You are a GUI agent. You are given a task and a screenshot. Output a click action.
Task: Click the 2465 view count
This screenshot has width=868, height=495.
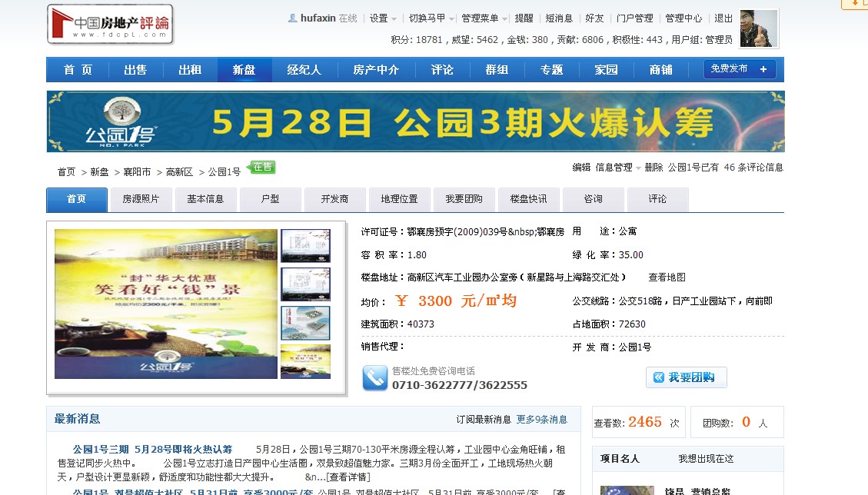point(645,422)
